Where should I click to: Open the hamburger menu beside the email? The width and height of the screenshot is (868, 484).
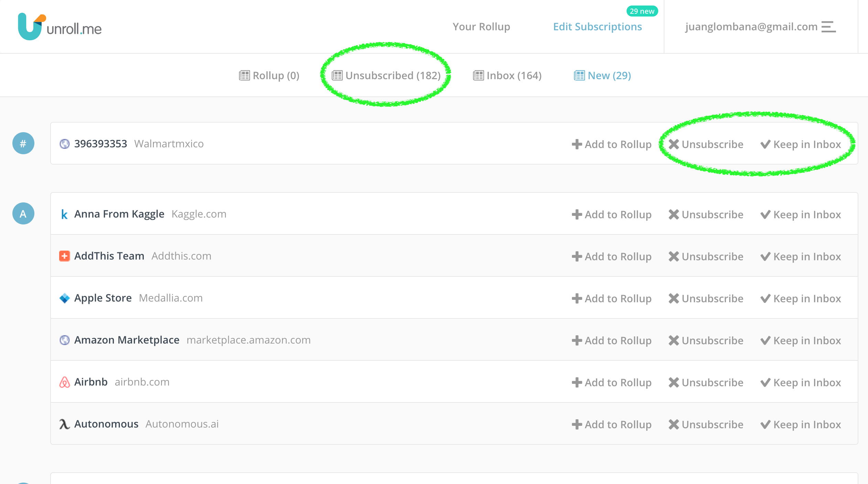(828, 27)
